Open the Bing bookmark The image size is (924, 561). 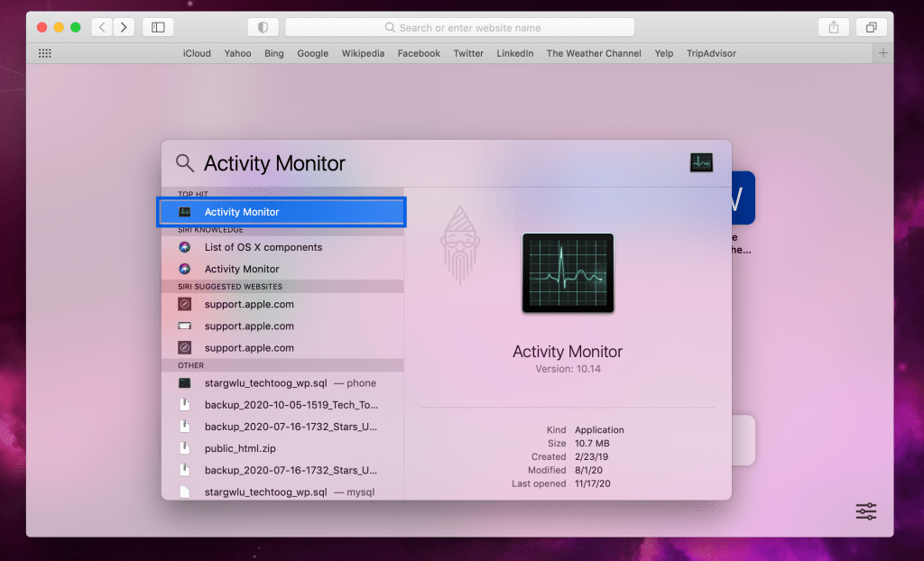pos(274,53)
